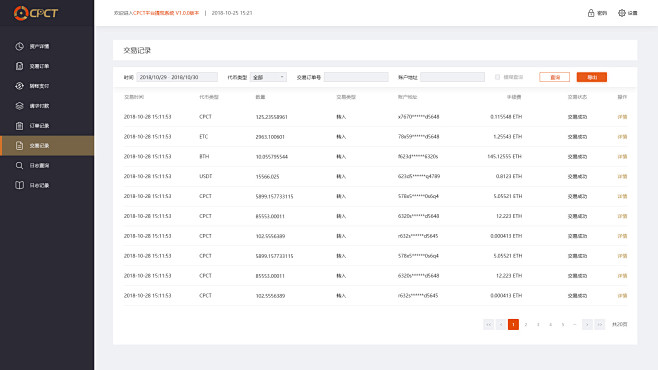The width and height of the screenshot is (658, 370).
Task: Click the lock icon in the header
Action: (591, 13)
